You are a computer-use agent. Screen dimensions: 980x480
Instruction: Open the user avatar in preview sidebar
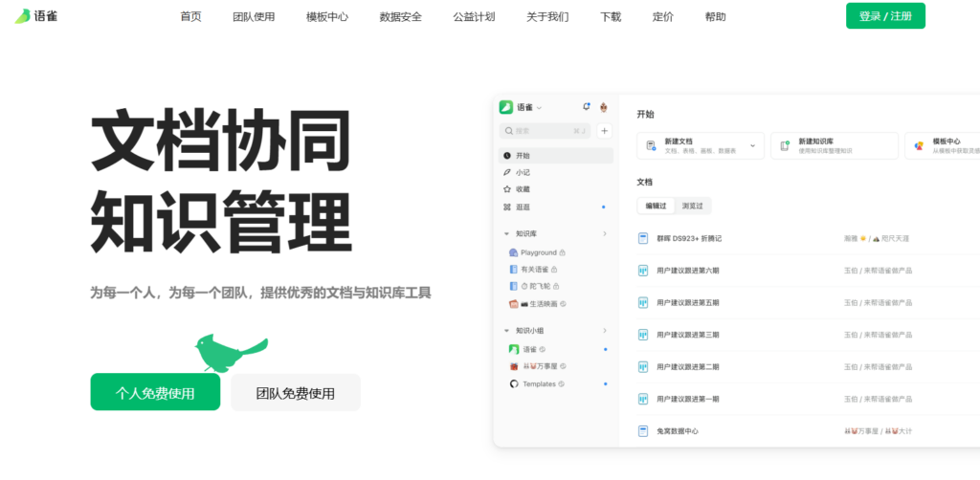(x=604, y=107)
